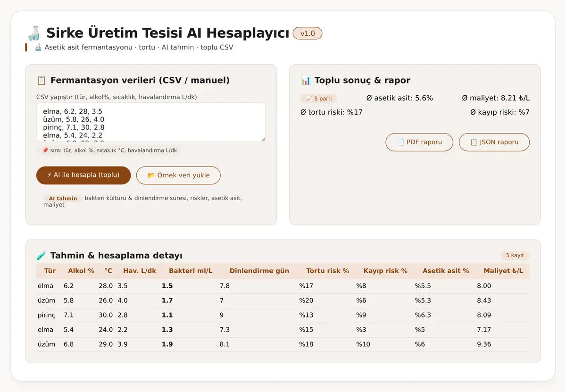Click the Maliyet ₺/L column header
The width and height of the screenshot is (566, 392).
pos(503,271)
